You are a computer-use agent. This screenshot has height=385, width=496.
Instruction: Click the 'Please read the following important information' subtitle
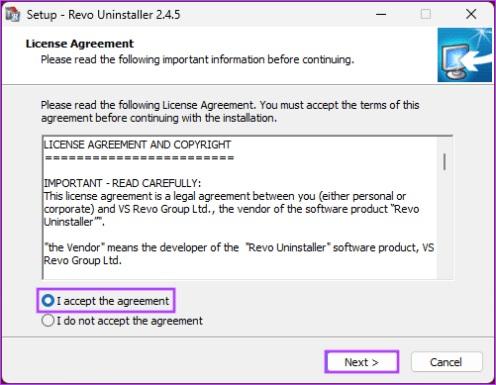pos(197,60)
